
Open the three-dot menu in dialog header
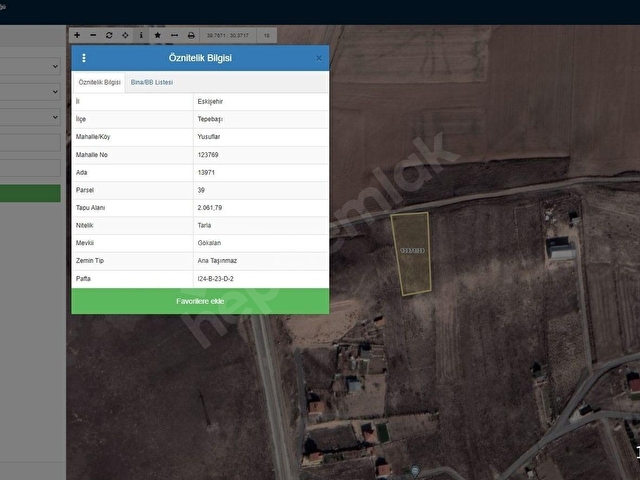point(84,58)
